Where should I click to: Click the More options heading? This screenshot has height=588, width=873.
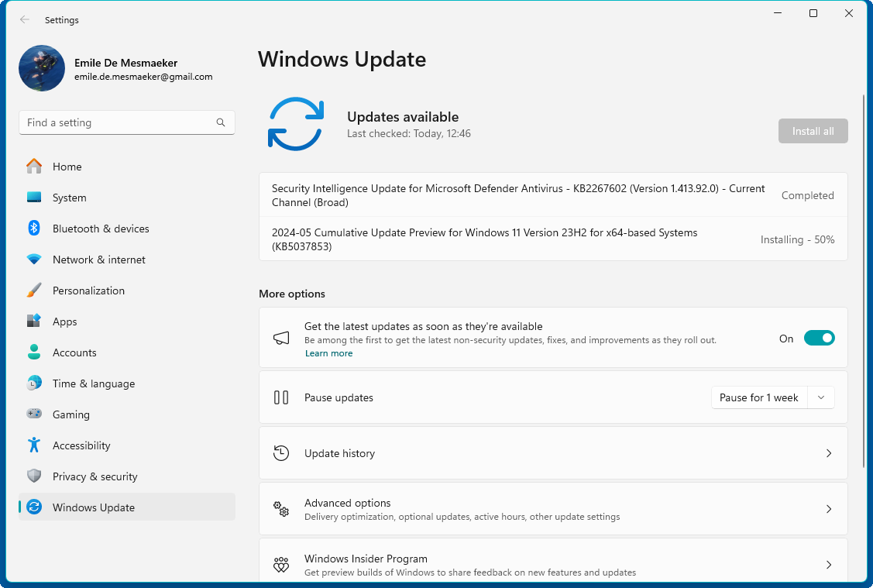(x=292, y=294)
